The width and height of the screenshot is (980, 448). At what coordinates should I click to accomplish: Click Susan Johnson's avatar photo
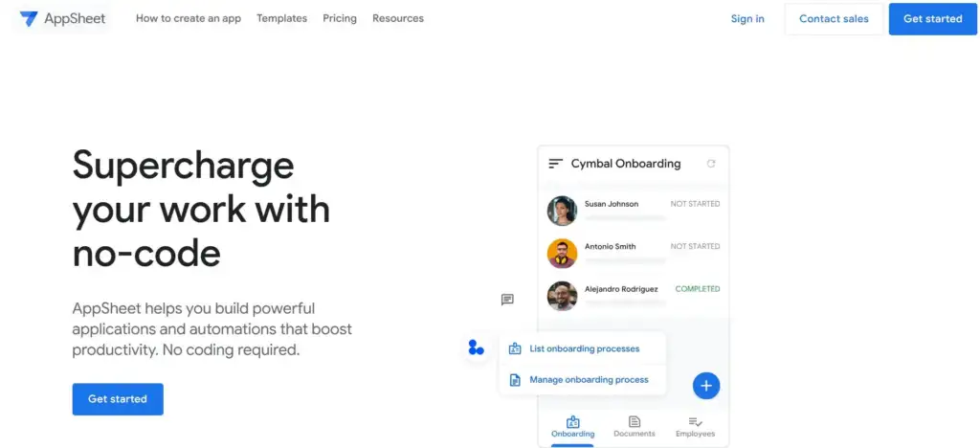click(x=562, y=211)
